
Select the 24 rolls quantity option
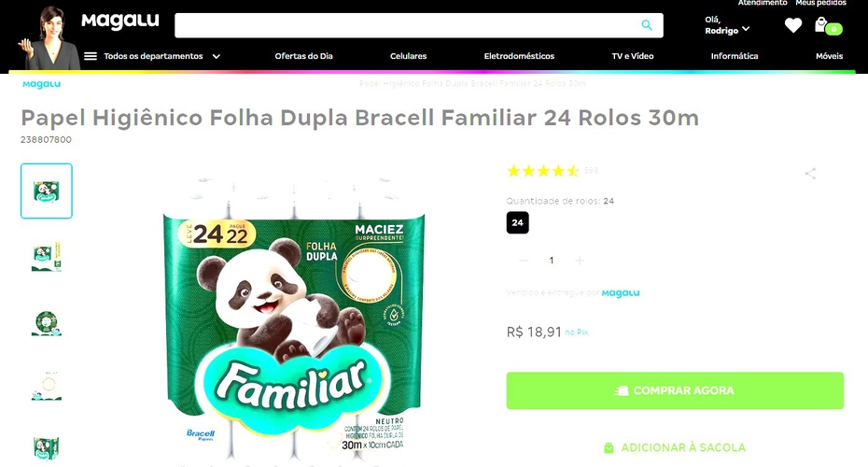point(518,222)
